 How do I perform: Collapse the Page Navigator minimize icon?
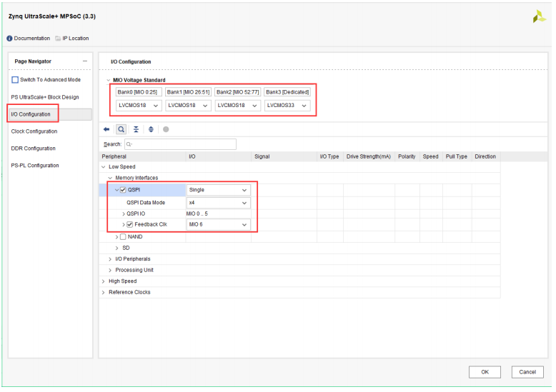point(85,61)
